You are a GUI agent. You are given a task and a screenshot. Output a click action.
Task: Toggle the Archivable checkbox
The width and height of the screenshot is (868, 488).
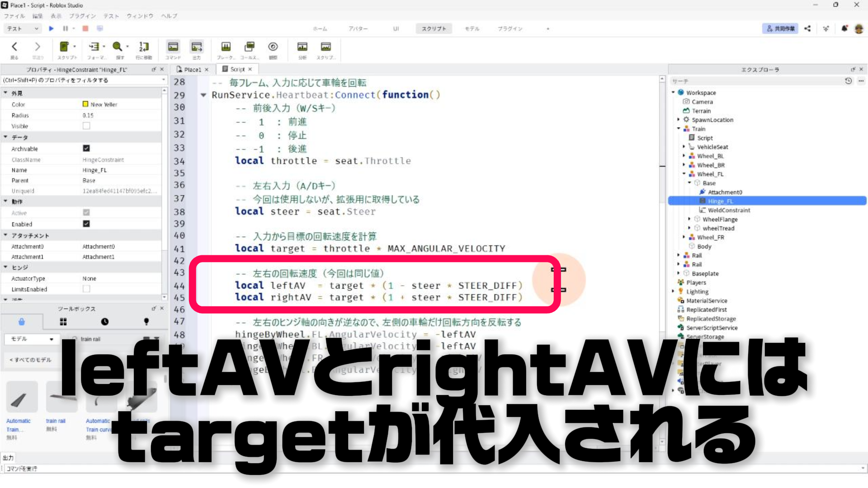[x=86, y=148]
